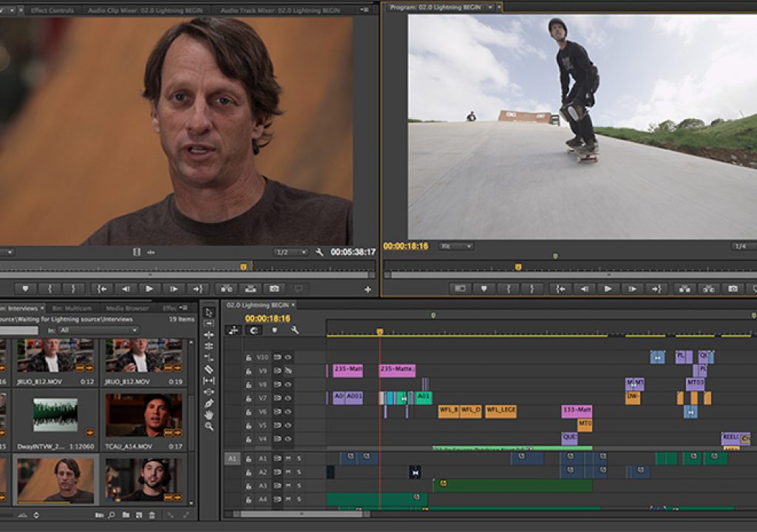Select the Razor tool
757x532 pixels.
[209, 369]
